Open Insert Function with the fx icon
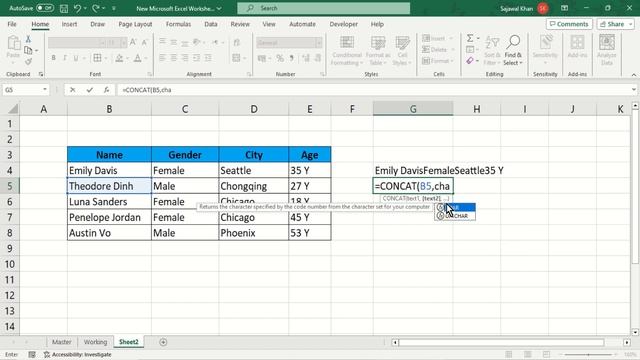The image size is (640, 360). (106, 90)
